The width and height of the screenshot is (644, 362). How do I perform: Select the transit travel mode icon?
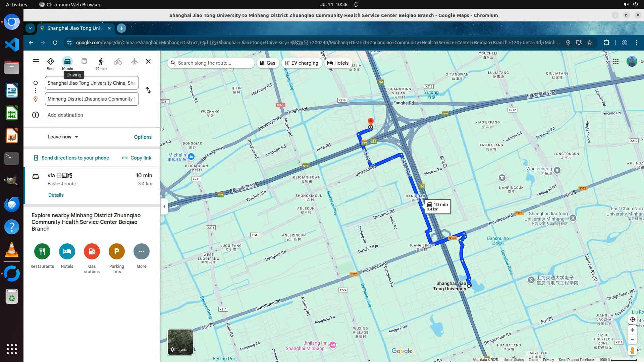coord(84,62)
